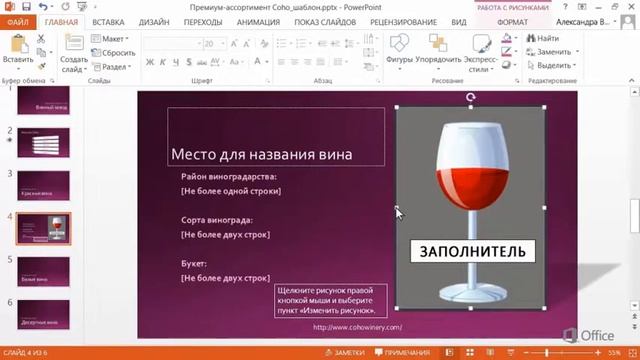Switch to РЕЦЕНЗИРОВАНИЕ tab
Screen dimensions: 640x360
point(404,22)
